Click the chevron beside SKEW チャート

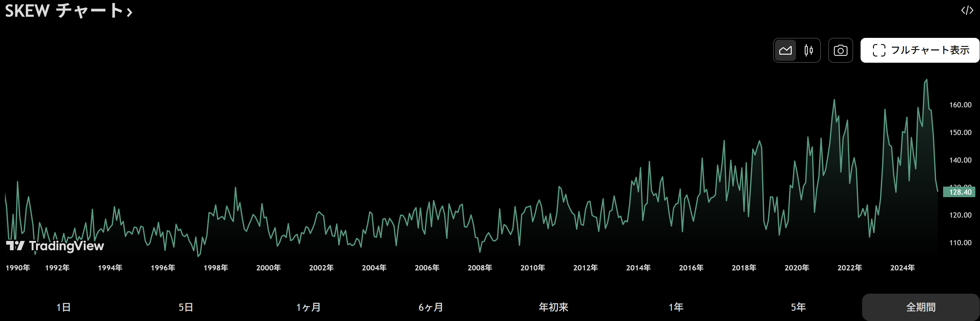130,12
